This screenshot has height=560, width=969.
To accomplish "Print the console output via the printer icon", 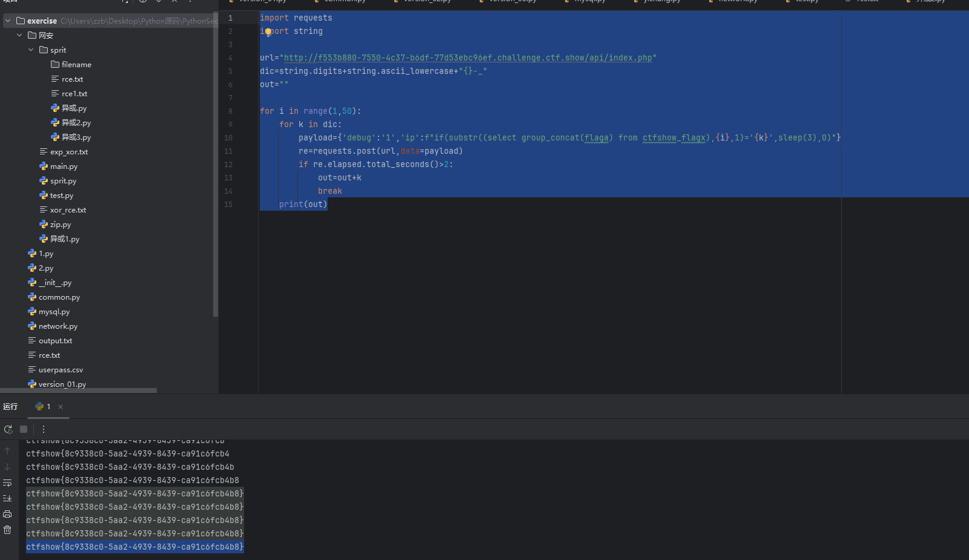I will 7,514.
